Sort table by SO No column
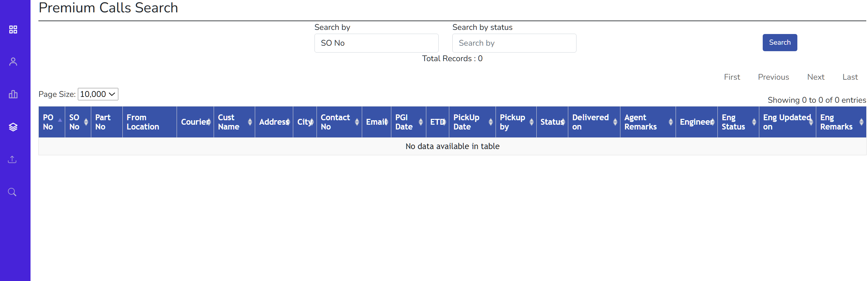This screenshot has width=868, height=281. (78, 122)
